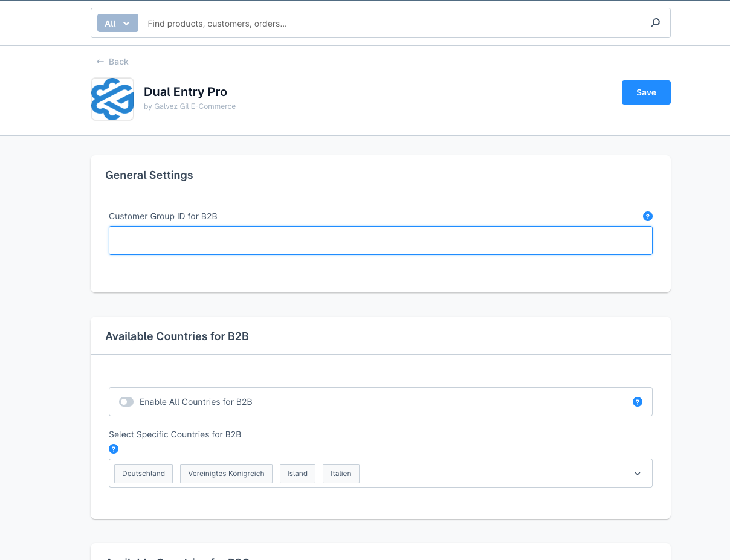Focus the Customer Group ID for B2B field
730x560 pixels.
[x=381, y=240]
